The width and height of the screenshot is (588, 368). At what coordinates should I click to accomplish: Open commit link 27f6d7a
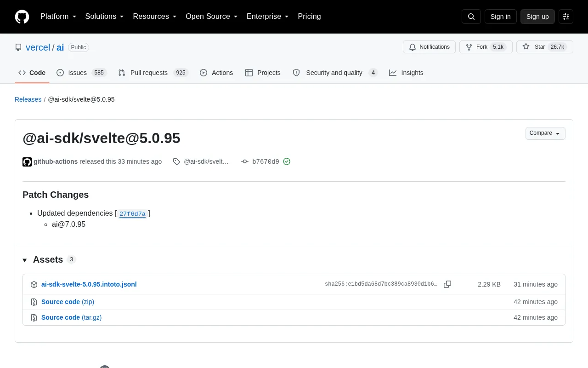tap(132, 213)
